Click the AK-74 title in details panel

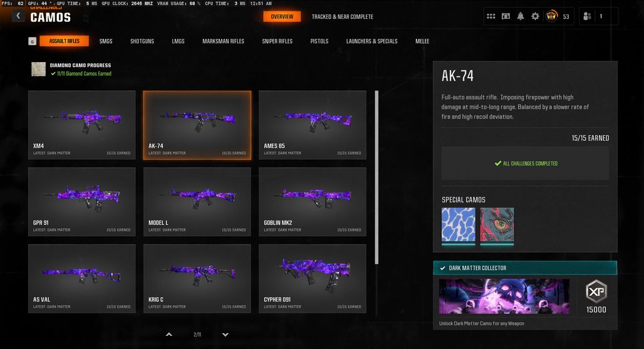coord(457,76)
